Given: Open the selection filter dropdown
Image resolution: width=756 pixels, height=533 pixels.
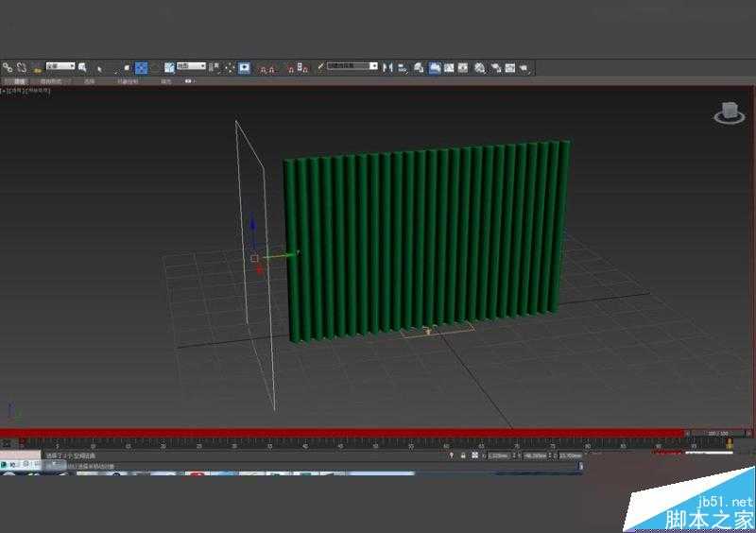Looking at the screenshot, I should pyautogui.click(x=60, y=66).
